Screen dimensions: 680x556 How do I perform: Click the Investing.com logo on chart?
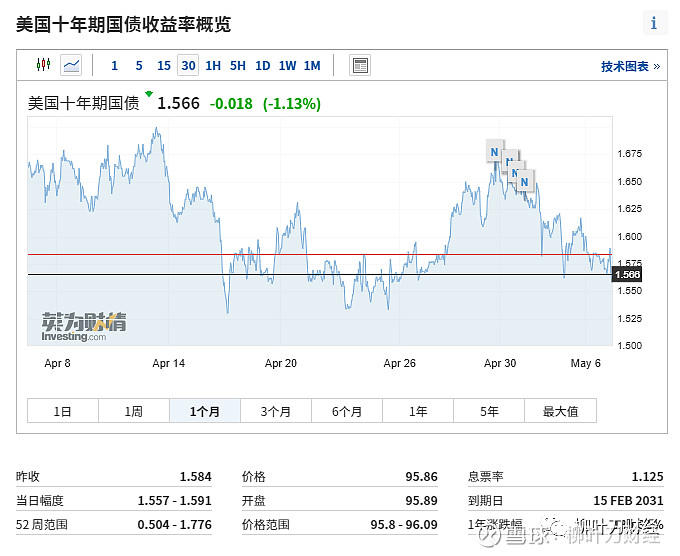[x=84, y=326]
